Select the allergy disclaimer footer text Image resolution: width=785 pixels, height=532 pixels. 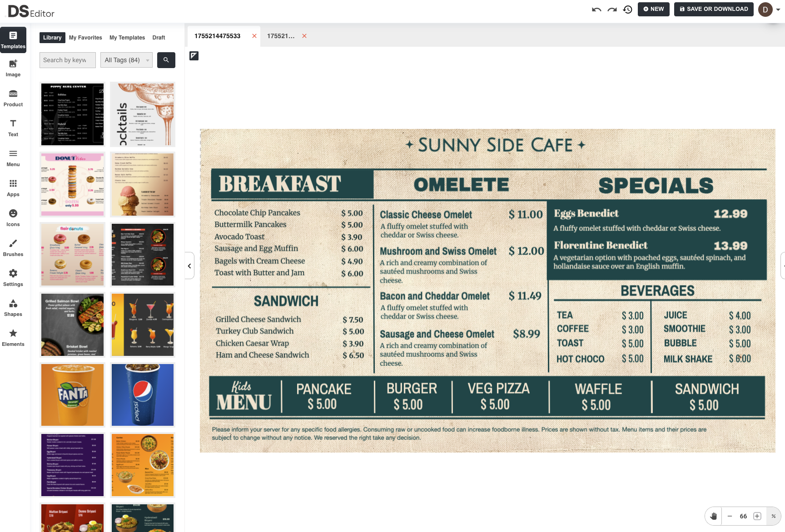[x=459, y=433]
